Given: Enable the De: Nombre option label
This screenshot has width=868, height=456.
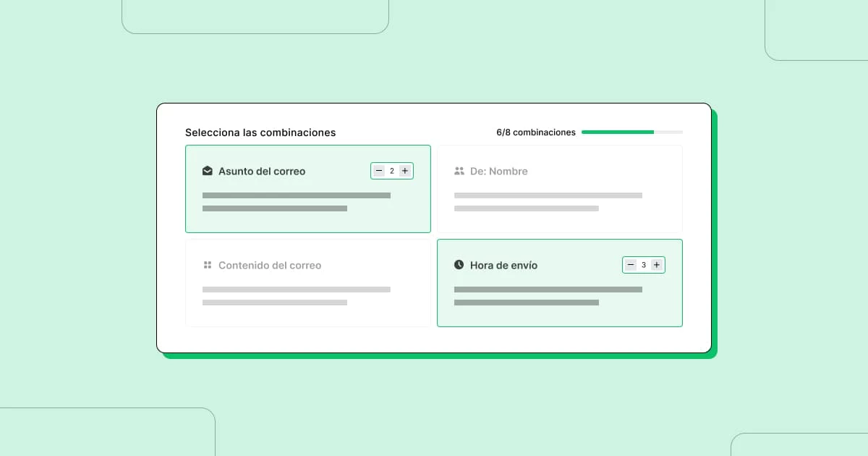Looking at the screenshot, I should coord(499,172).
